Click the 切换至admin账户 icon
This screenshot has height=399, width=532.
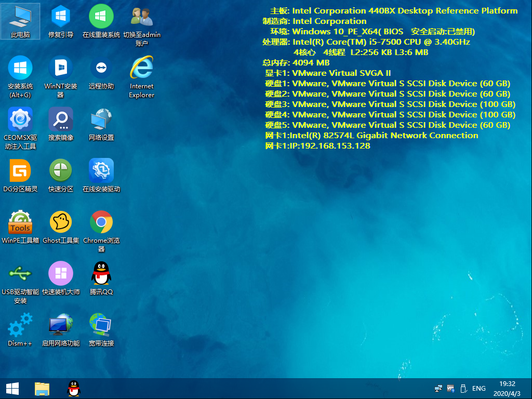tap(142, 26)
